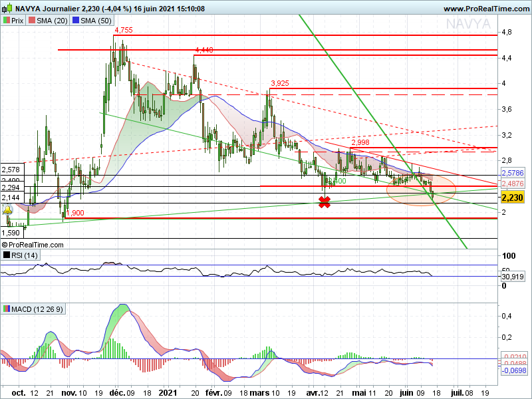This screenshot has width=532, height=399.
Task: Open the SMA (50) indicator label
Action: (96, 21)
